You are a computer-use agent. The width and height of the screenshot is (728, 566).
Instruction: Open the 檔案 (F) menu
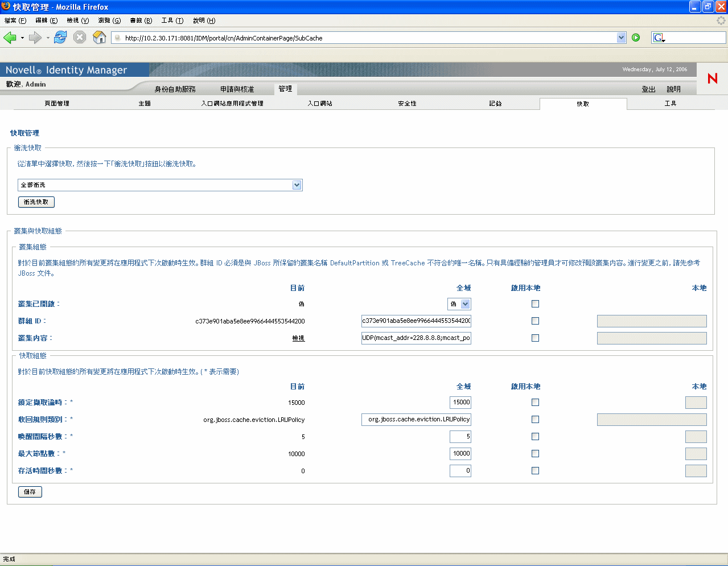[15, 20]
